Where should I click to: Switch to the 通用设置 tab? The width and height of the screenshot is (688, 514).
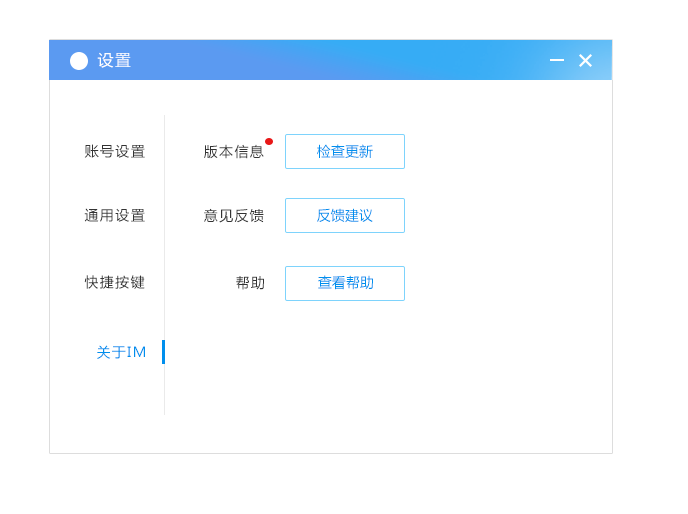pyautogui.click(x=114, y=216)
